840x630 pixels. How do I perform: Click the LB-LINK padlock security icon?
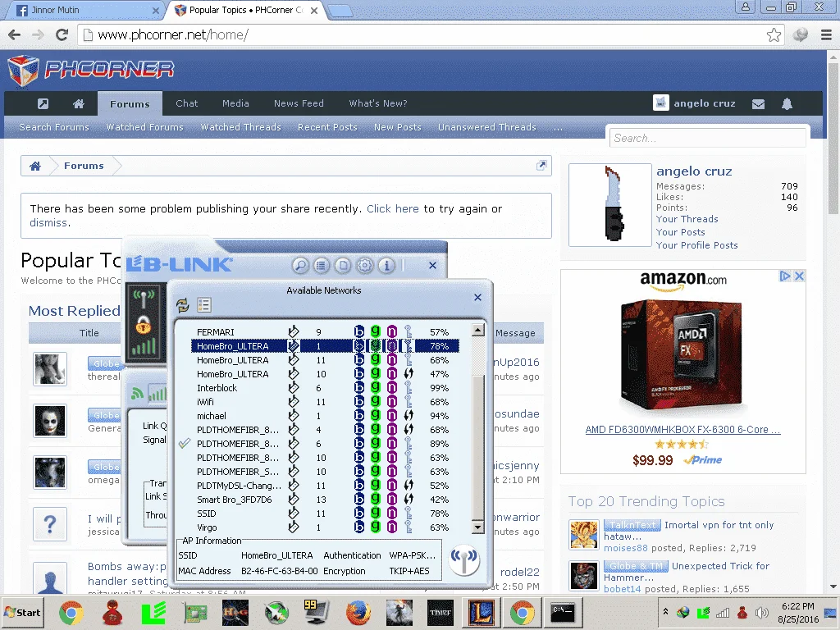143,324
